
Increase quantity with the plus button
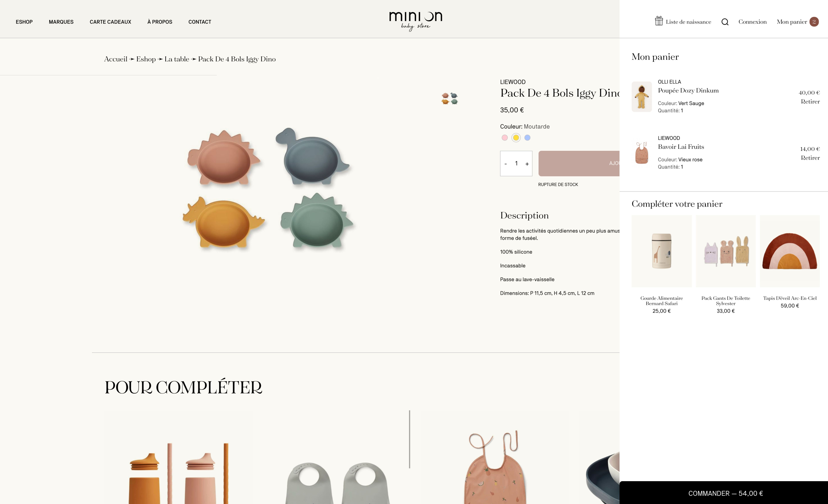(x=527, y=164)
